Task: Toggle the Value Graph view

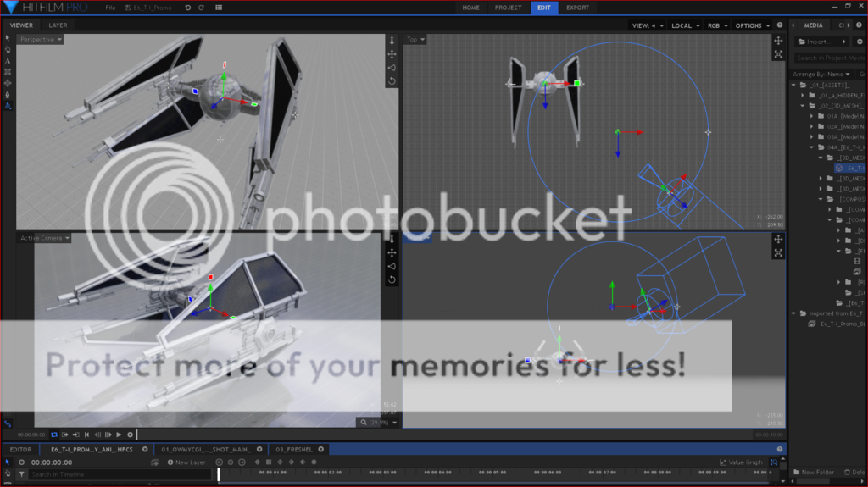Action: (741, 462)
